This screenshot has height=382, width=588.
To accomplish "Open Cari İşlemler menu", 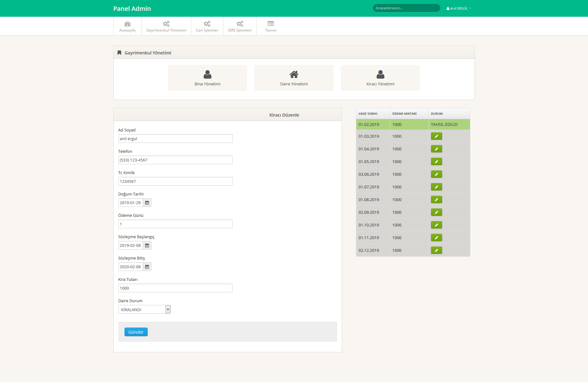I will 207,26.
